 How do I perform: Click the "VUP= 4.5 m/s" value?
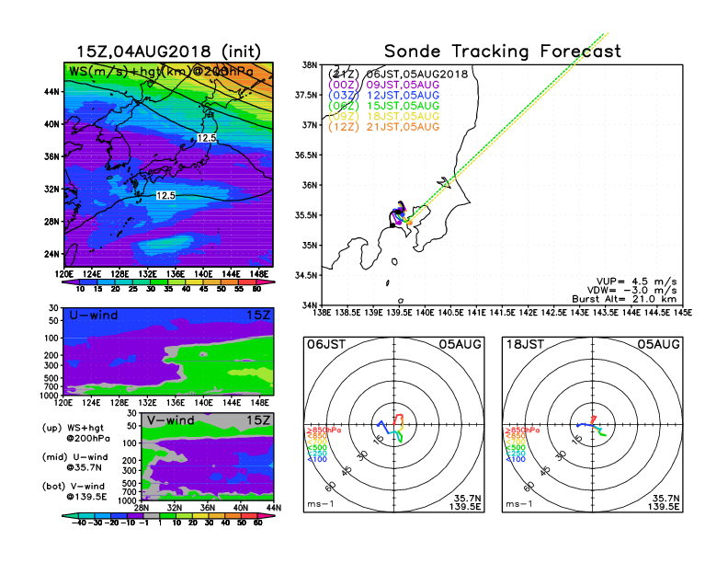[636, 282]
